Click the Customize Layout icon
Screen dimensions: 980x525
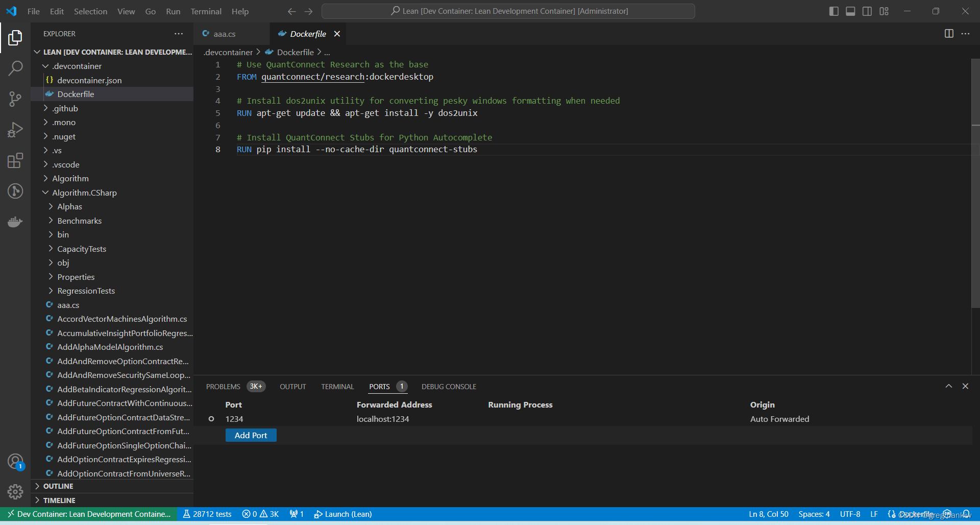point(884,11)
